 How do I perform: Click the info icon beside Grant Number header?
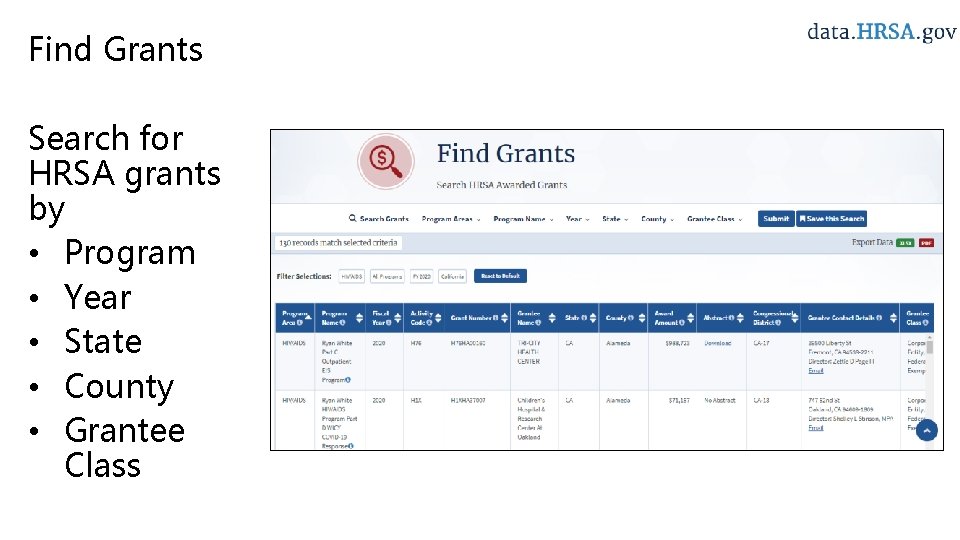[x=496, y=318]
